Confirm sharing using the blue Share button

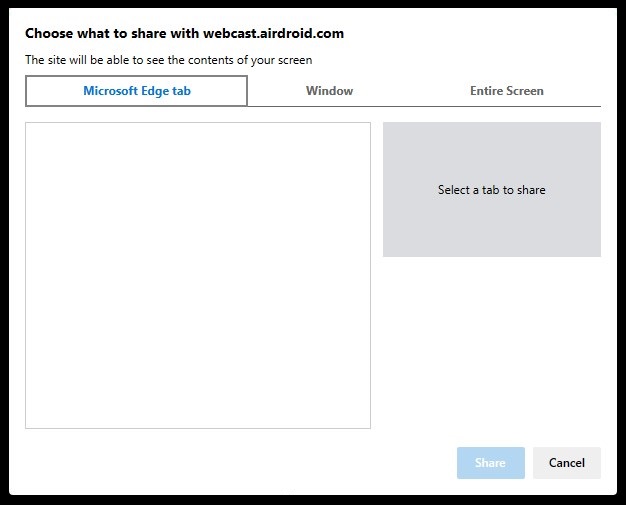[x=491, y=463]
